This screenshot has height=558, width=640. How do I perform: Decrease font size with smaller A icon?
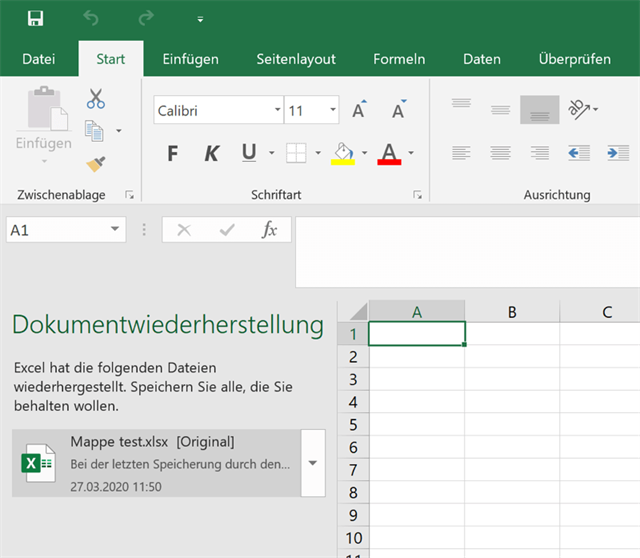[x=398, y=110]
